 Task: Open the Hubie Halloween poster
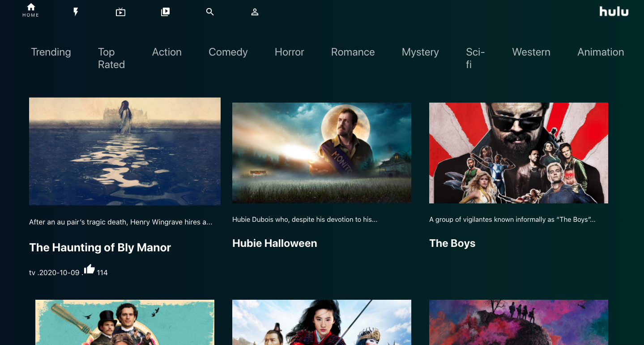pyautogui.click(x=322, y=153)
